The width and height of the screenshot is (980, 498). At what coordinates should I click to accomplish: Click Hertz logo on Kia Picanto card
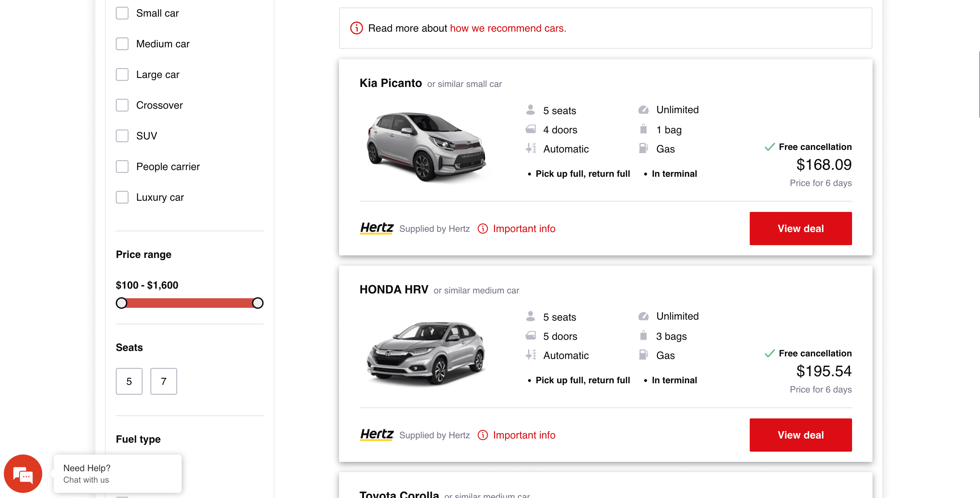[x=376, y=228]
